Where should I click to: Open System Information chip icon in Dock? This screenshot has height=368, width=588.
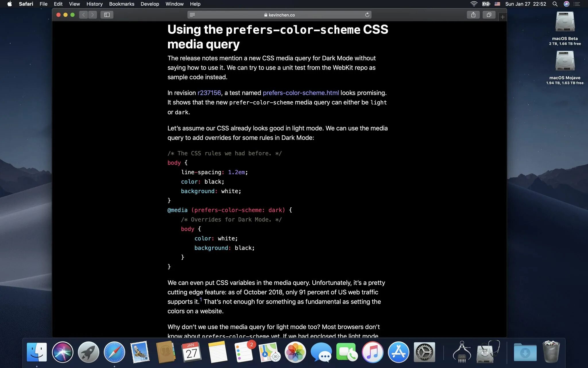pos(462,352)
